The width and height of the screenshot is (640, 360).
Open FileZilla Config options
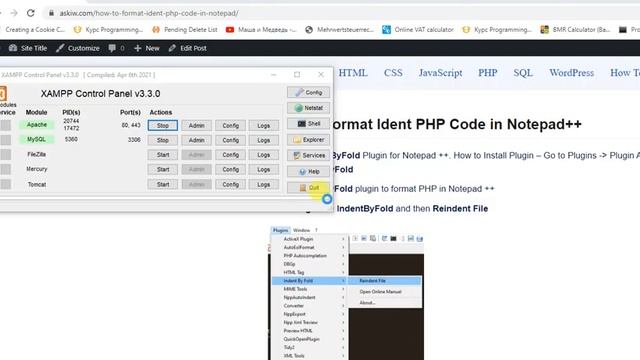230,155
